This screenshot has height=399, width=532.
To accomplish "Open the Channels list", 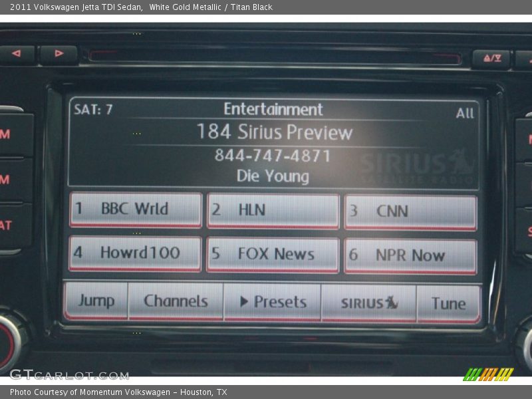I will (x=176, y=301).
